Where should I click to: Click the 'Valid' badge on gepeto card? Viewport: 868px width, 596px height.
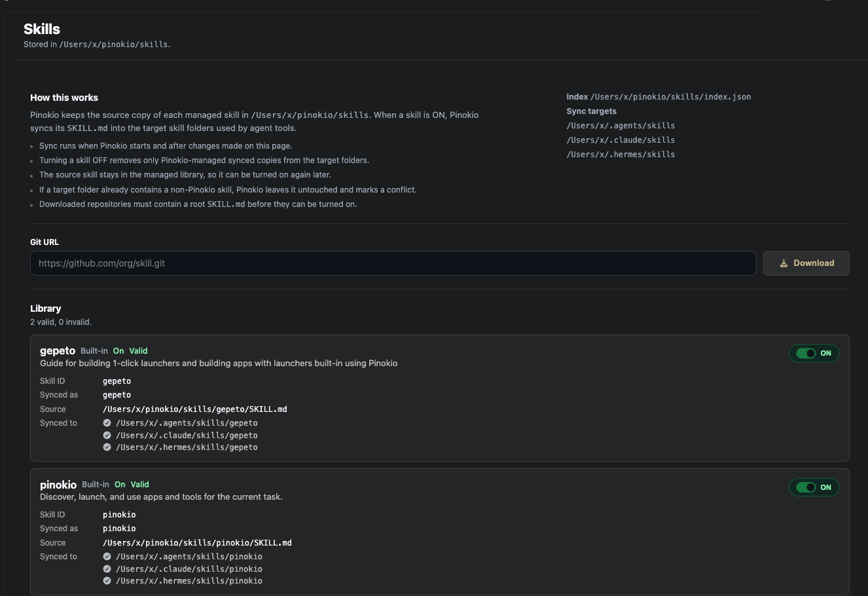pos(138,351)
